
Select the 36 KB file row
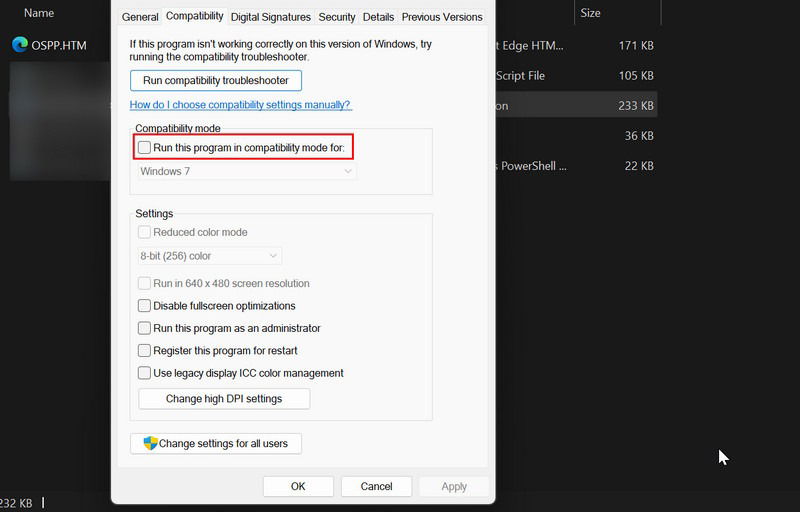pyautogui.click(x=576, y=136)
